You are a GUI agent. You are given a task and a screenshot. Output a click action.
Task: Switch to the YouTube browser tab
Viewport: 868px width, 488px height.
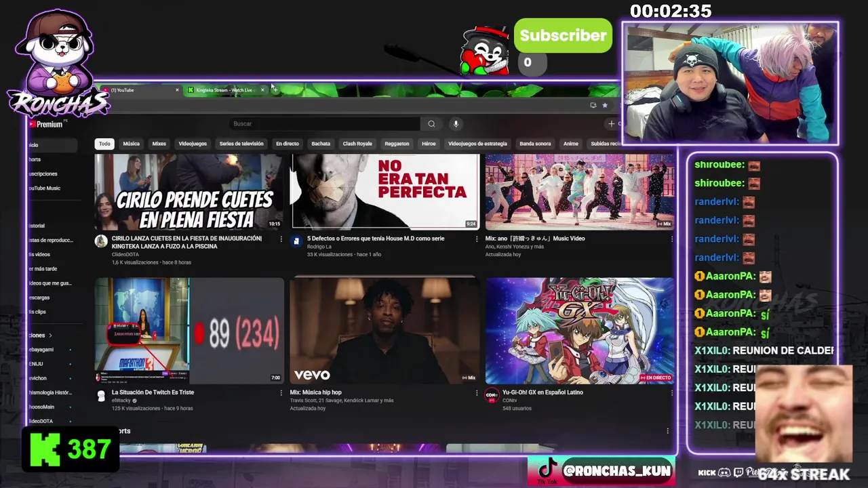pyautogui.click(x=140, y=90)
